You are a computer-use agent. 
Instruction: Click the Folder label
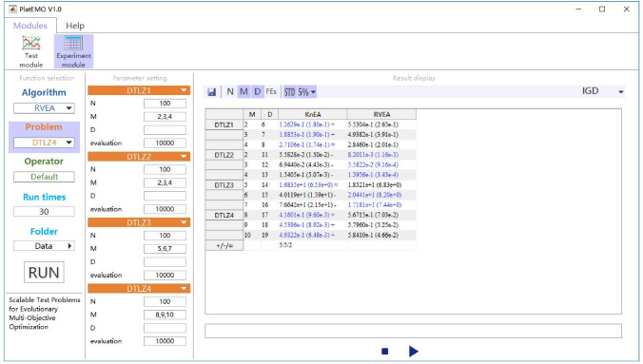(x=44, y=232)
